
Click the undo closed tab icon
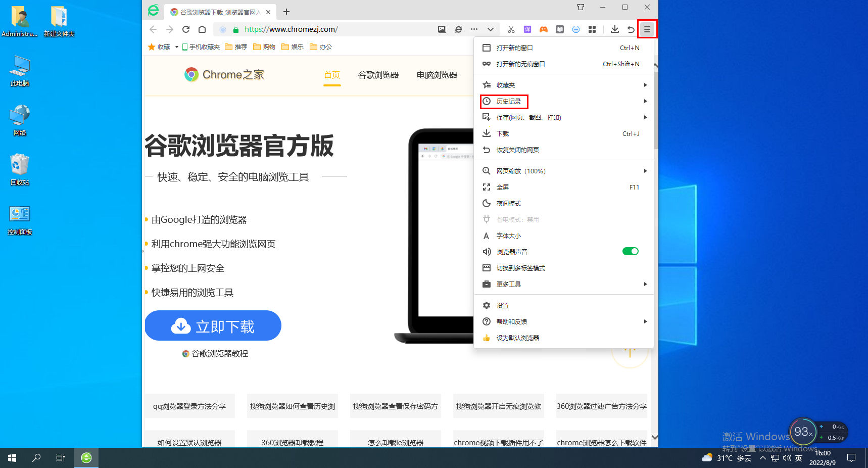tap(631, 29)
